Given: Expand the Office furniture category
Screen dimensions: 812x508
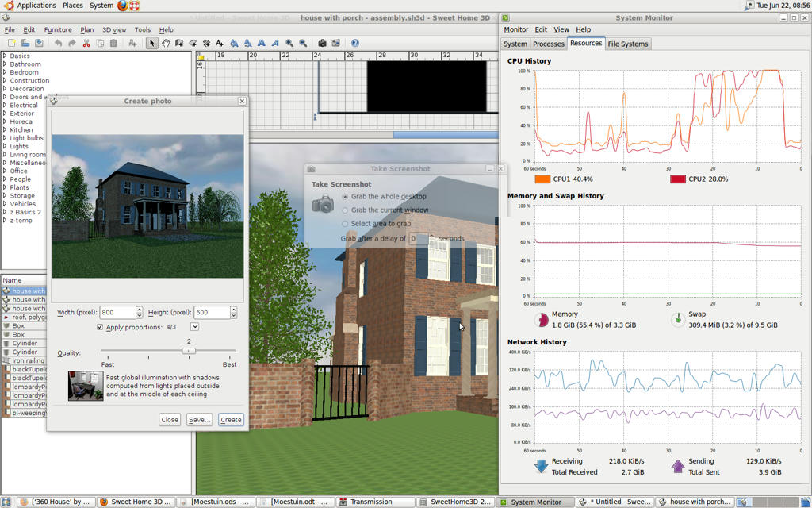Looking at the screenshot, I should click(5, 171).
